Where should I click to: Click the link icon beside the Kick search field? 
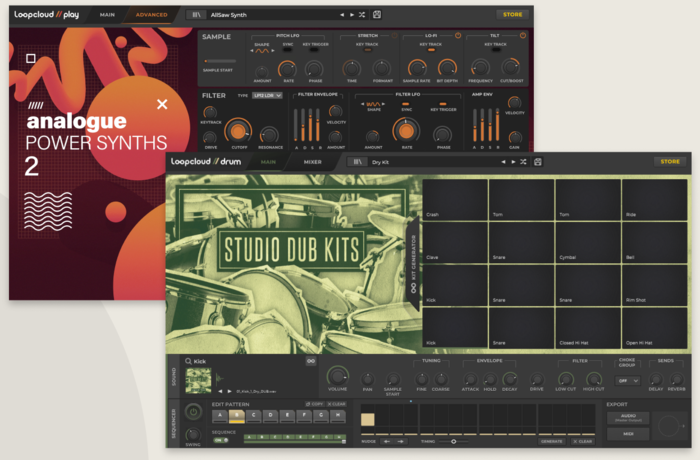point(311,361)
